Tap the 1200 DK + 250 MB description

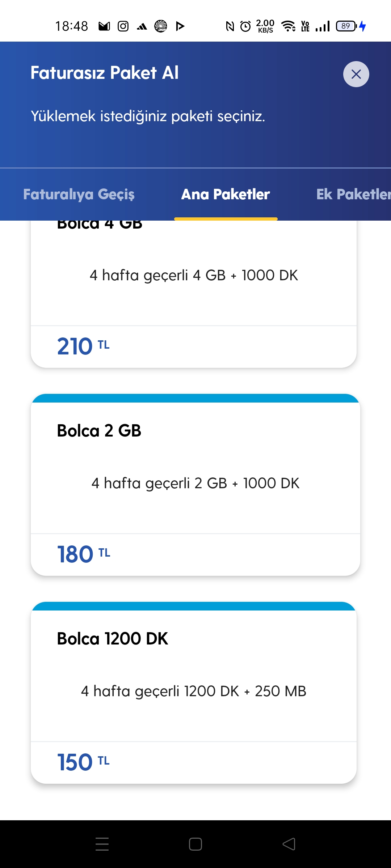pos(194,691)
